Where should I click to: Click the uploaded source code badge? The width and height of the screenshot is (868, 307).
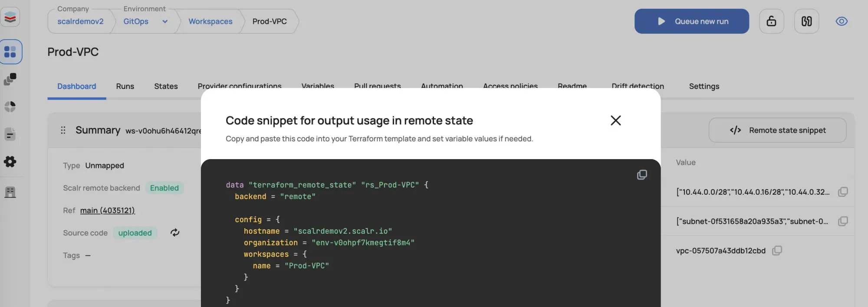pos(135,233)
